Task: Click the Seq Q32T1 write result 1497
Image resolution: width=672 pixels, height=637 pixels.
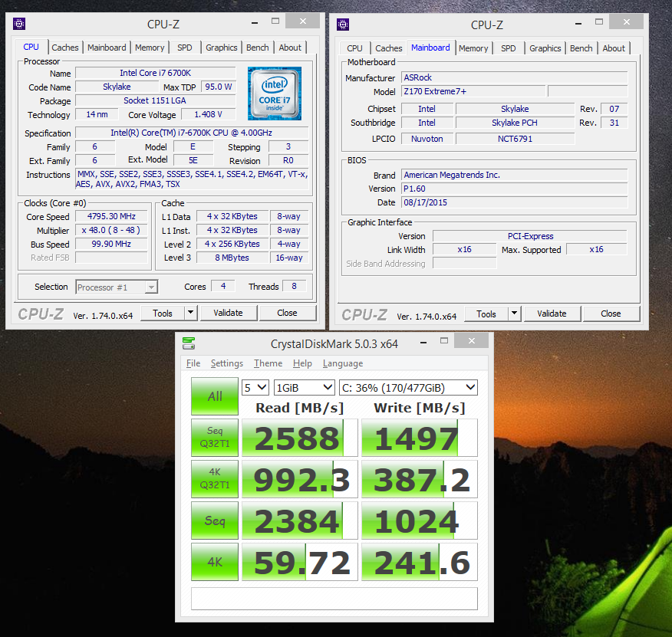Action: click(x=420, y=438)
